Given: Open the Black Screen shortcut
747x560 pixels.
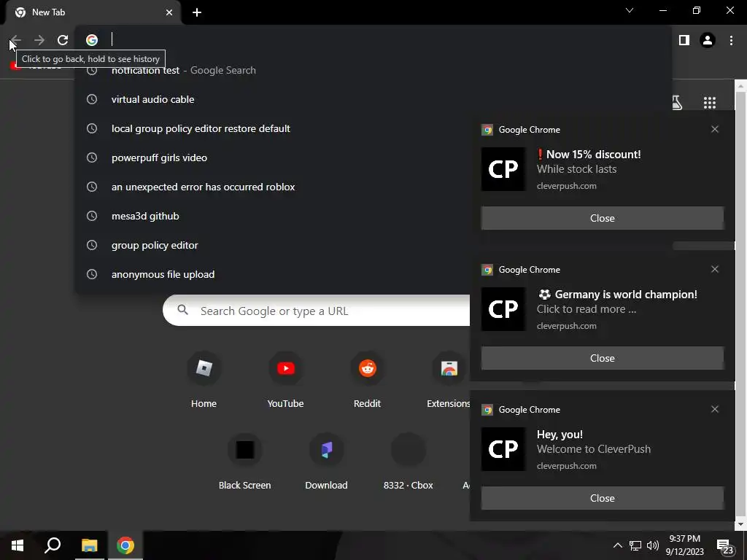Looking at the screenshot, I should point(245,462).
